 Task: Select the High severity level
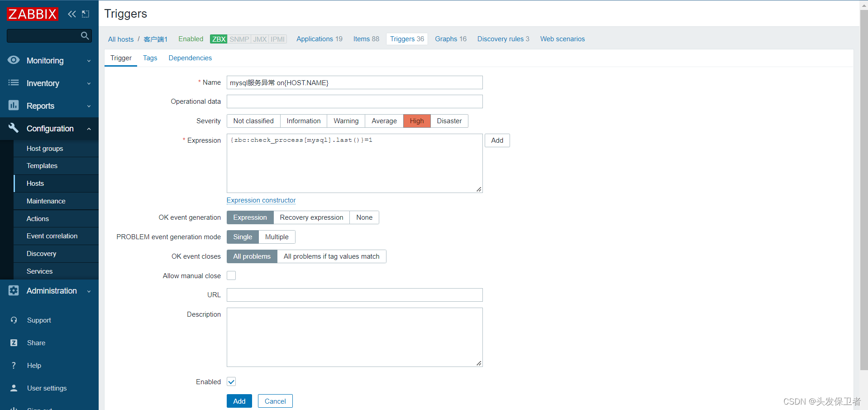(416, 121)
